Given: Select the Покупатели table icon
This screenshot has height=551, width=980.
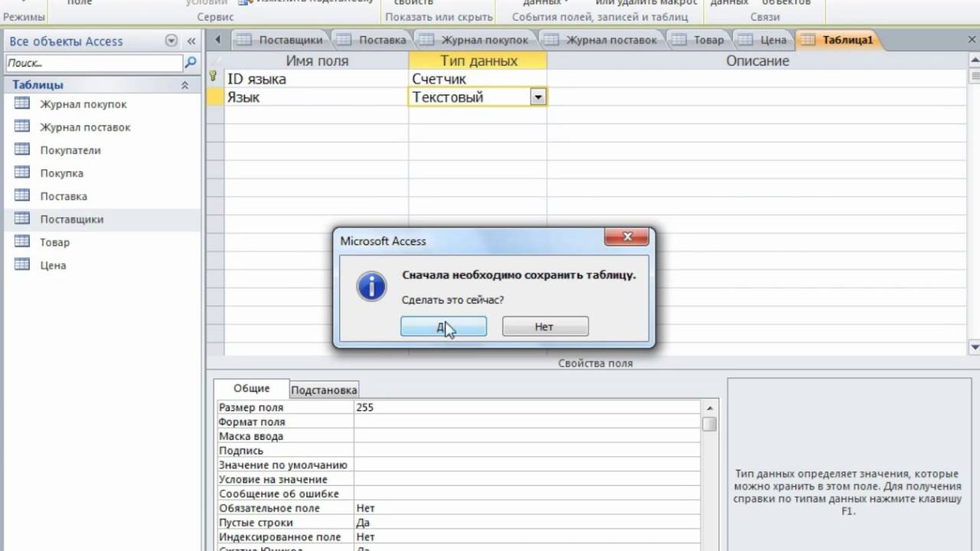Looking at the screenshot, I should pyautogui.click(x=22, y=150).
